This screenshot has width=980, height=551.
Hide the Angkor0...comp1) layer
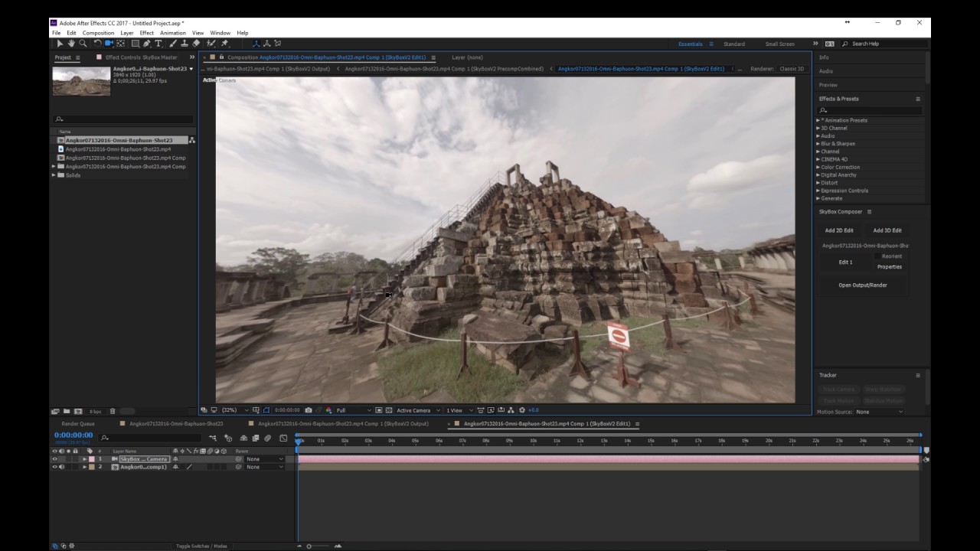[x=54, y=467]
